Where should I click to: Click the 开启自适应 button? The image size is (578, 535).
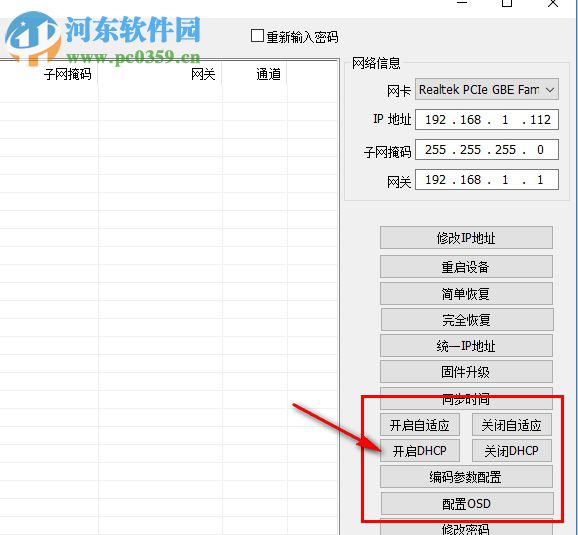(x=420, y=425)
